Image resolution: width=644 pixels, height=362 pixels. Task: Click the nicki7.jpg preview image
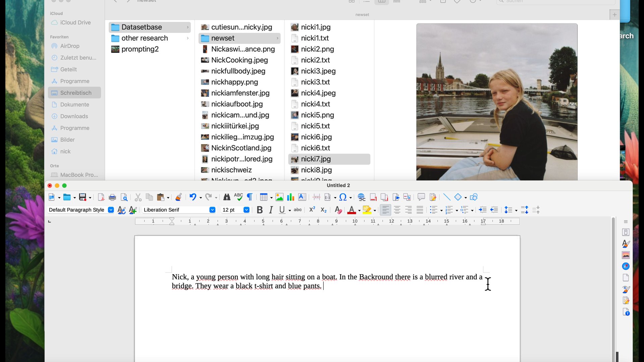[497, 102]
